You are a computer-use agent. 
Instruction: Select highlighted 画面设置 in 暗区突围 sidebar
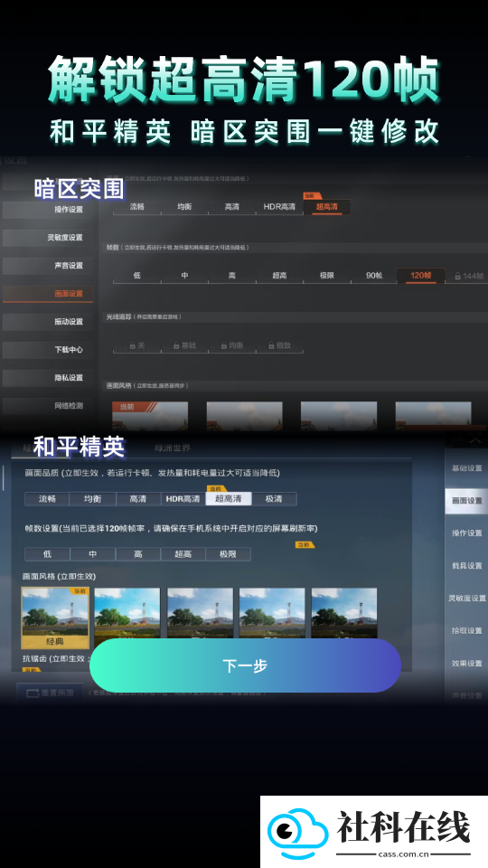tap(48, 293)
